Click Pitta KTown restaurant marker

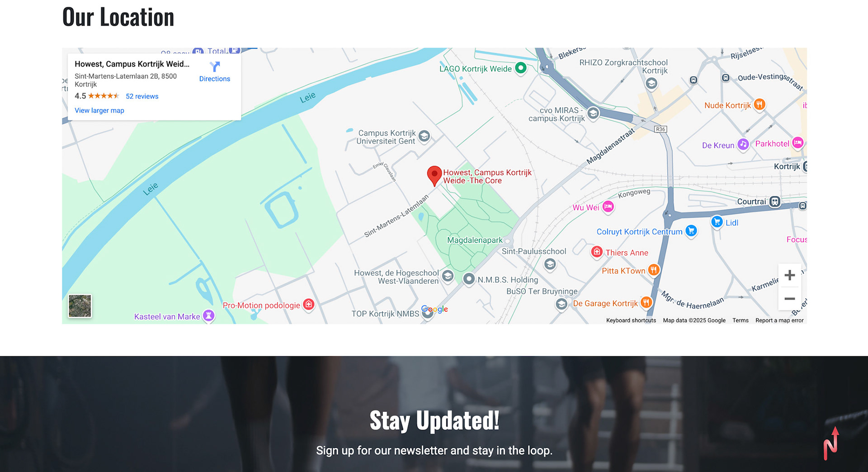pos(653,270)
